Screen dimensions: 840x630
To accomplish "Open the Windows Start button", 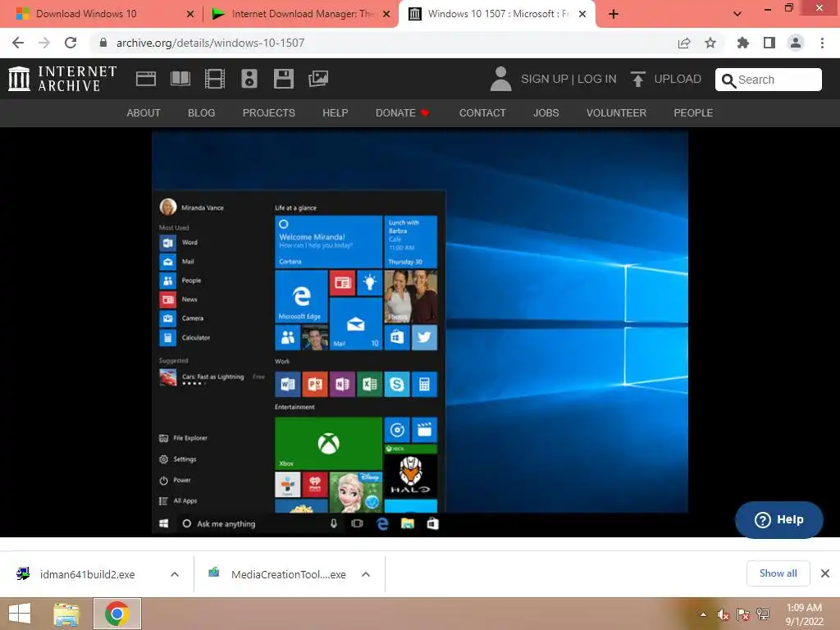I will (x=20, y=614).
